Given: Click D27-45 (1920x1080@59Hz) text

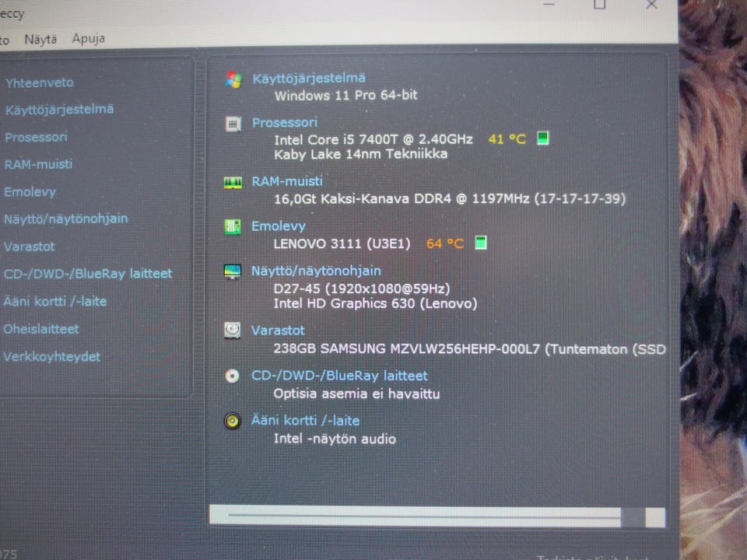Looking at the screenshot, I should pos(362,289).
